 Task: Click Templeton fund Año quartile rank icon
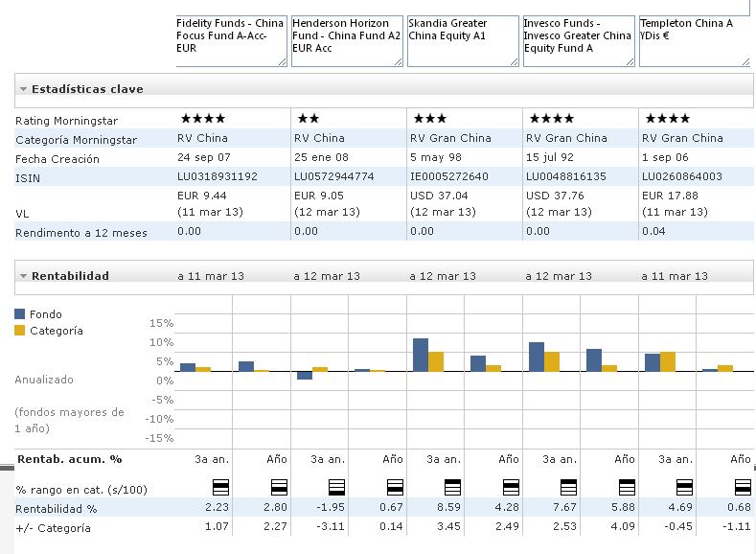pos(743,488)
